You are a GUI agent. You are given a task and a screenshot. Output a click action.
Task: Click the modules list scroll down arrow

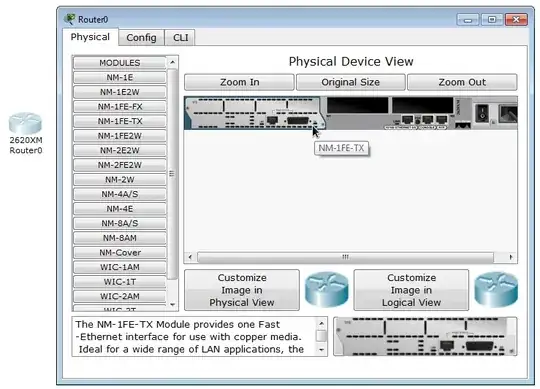coord(173,305)
